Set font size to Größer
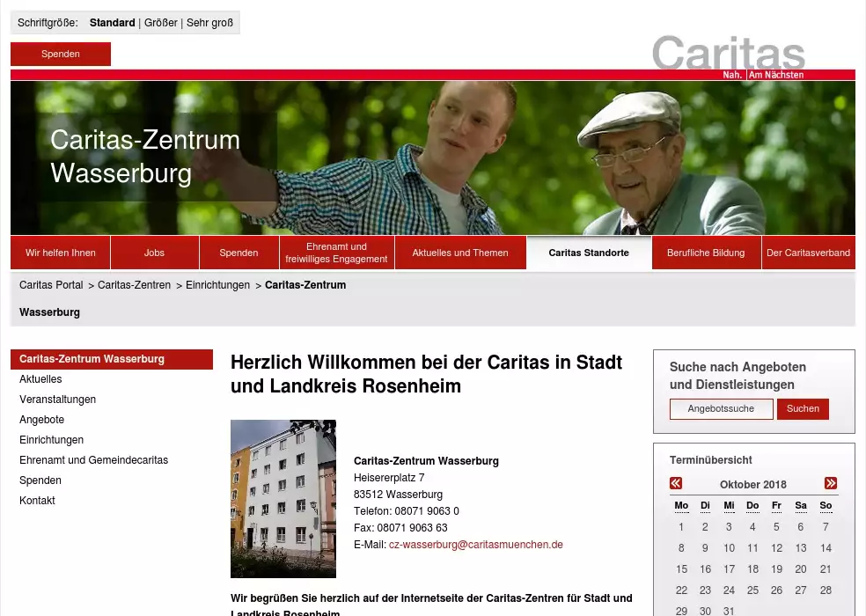 [160, 23]
